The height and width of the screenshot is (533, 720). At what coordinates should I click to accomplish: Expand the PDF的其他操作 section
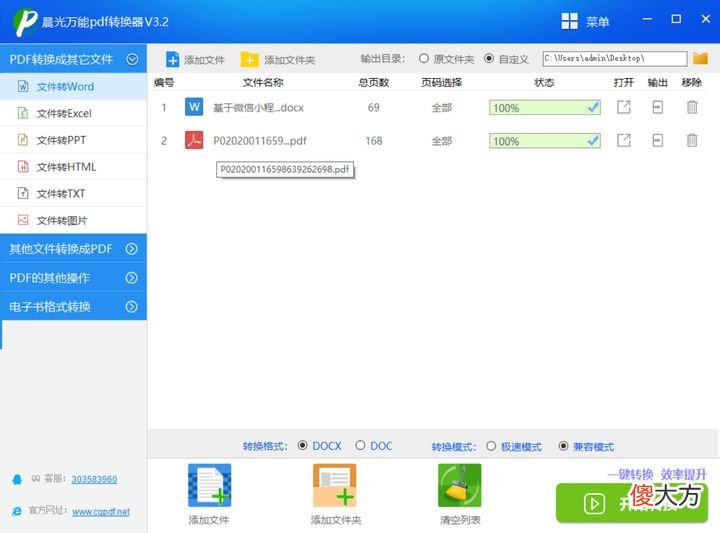coord(132,278)
